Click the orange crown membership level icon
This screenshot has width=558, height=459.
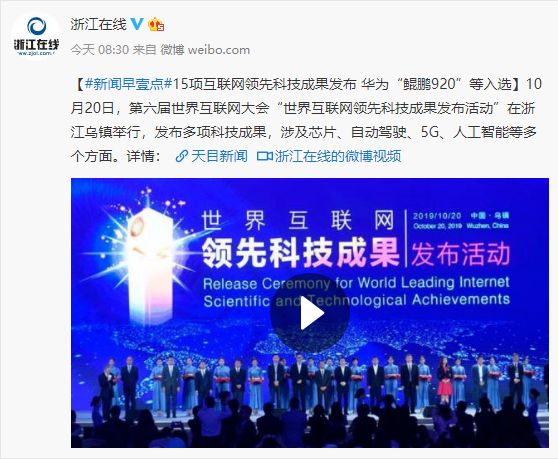coord(156,25)
